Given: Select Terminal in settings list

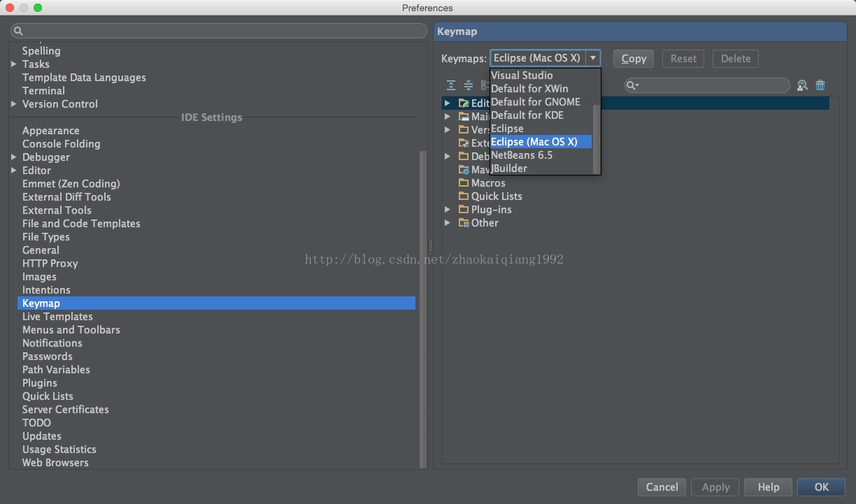Looking at the screenshot, I should tap(43, 91).
